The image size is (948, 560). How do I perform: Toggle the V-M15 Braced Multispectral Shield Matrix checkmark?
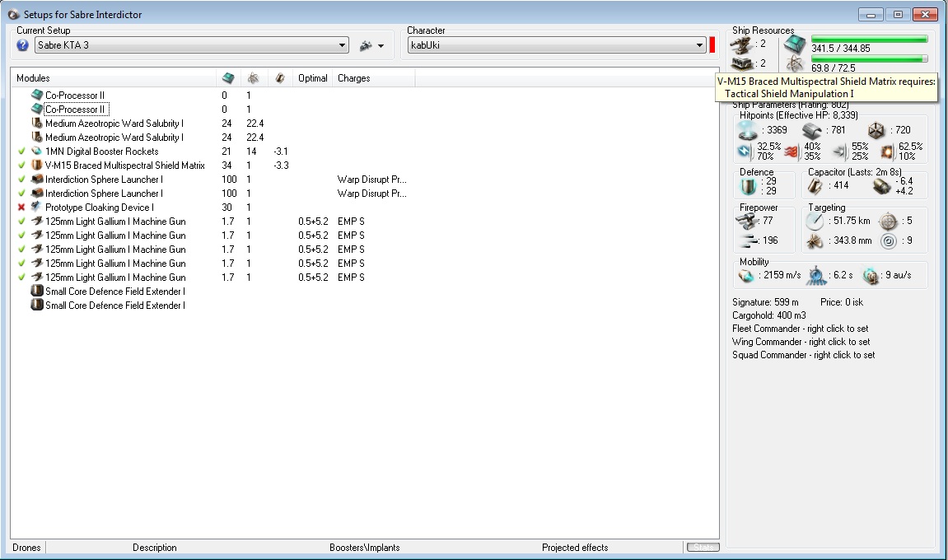tap(21, 165)
